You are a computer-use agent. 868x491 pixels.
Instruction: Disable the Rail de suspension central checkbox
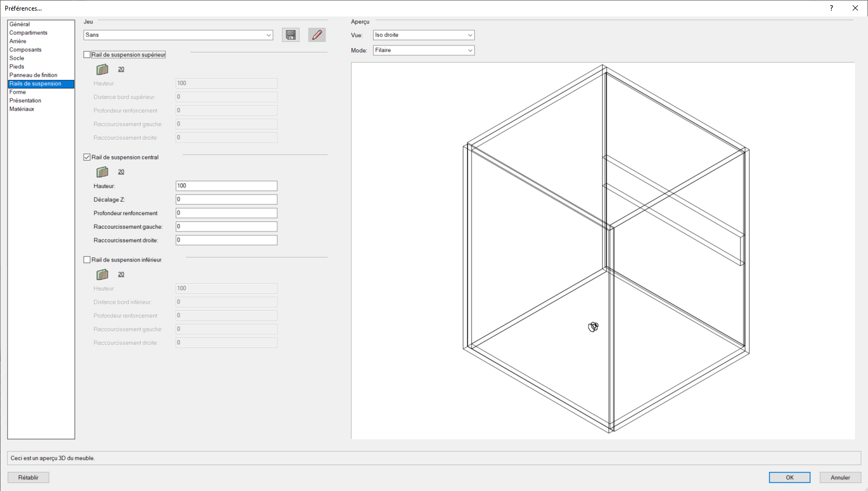[x=87, y=157]
